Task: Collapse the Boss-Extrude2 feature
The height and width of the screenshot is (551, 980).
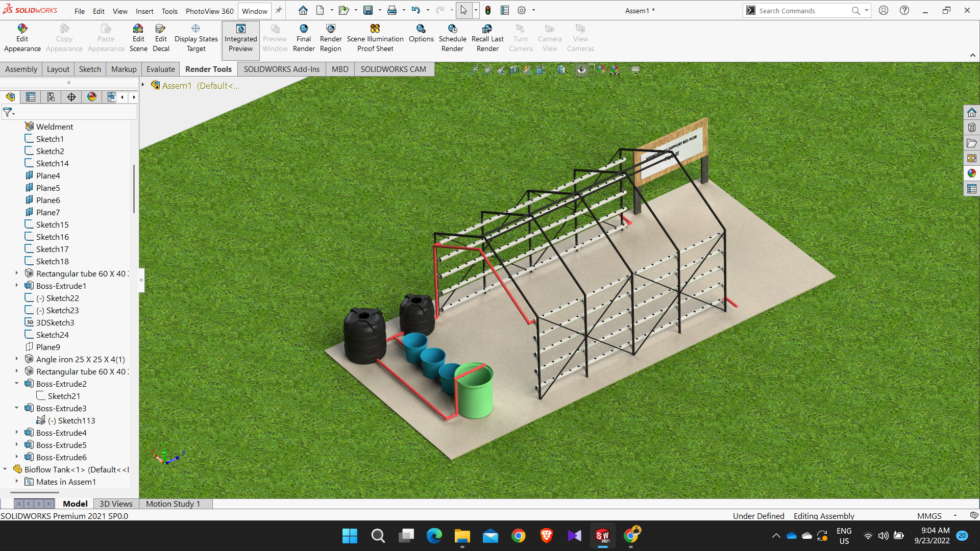Action: tap(17, 384)
